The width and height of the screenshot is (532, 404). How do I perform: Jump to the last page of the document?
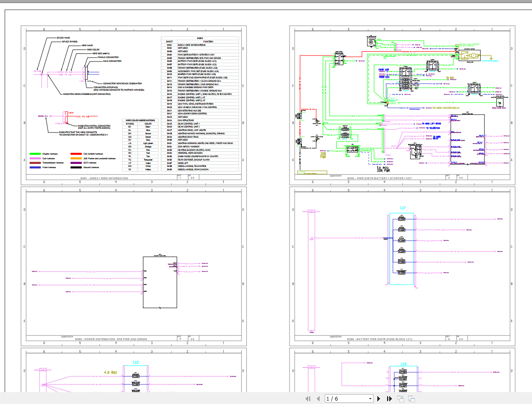[389, 398]
